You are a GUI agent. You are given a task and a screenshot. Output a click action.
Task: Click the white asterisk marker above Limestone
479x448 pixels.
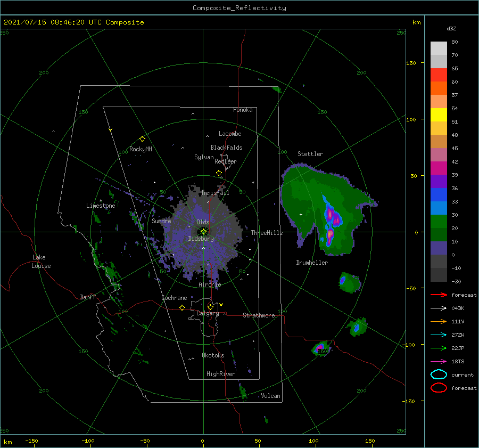[x=101, y=201]
